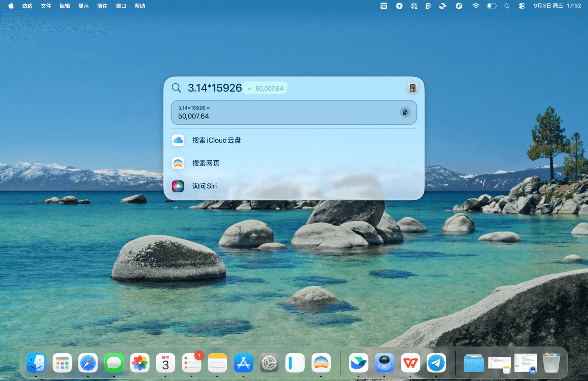Open Telegram from the Dock
This screenshot has height=381, width=588.
click(436, 363)
